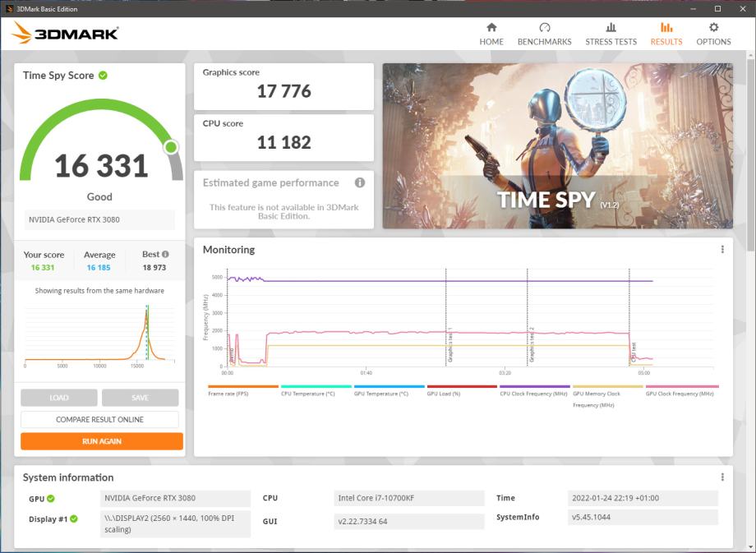
Task: Toggle the GPU Load (%) legend item
Action: point(462,390)
